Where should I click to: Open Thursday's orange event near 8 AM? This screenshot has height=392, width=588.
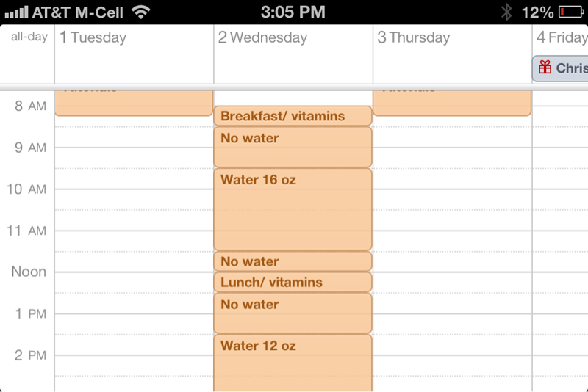[x=452, y=103]
